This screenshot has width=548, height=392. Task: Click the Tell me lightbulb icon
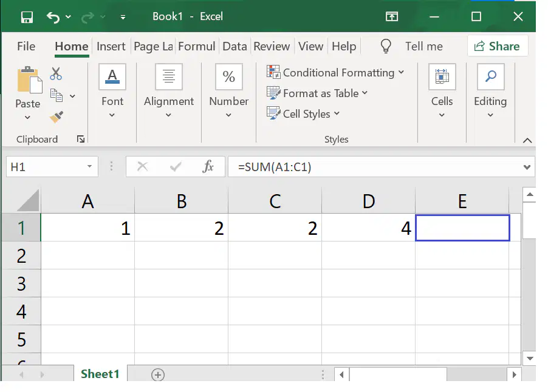(386, 46)
